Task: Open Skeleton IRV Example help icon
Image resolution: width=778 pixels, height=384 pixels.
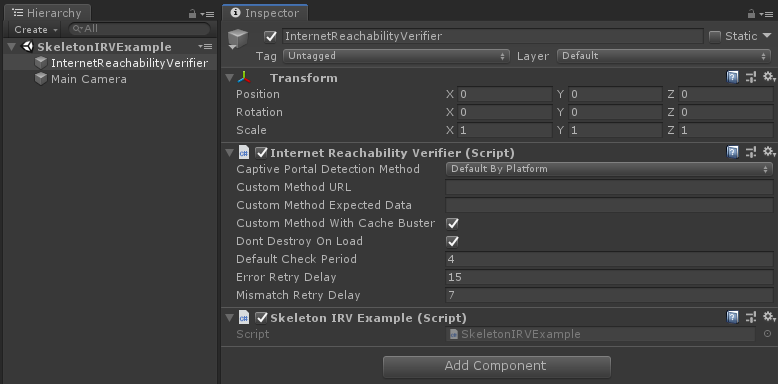Action: (732, 317)
